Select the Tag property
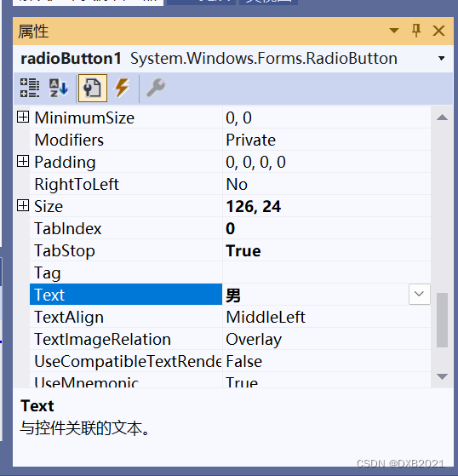 (x=126, y=272)
